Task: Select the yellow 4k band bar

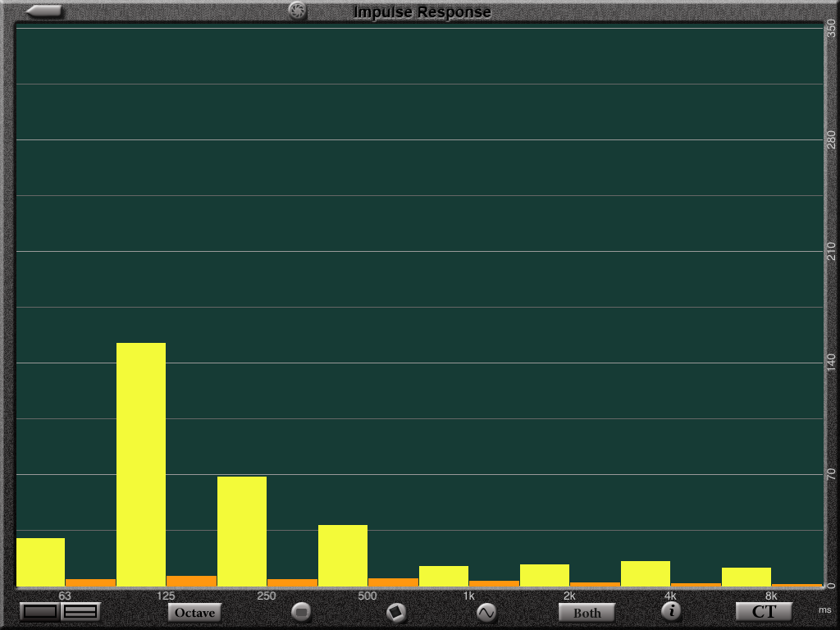Action: (646, 573)
